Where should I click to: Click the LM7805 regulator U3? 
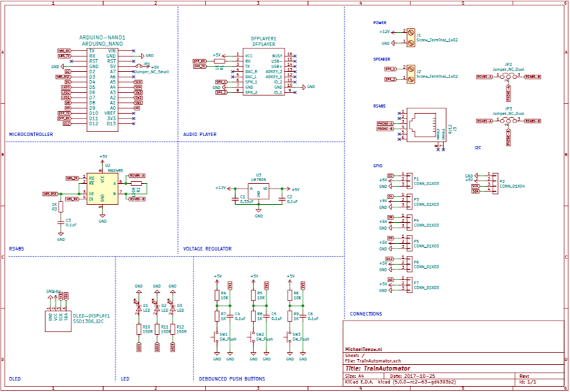[x=259, y=191]
